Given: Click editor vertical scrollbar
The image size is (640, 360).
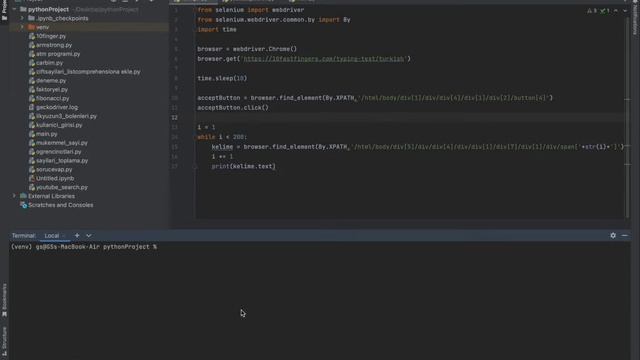Looking at the screenshot, I should (627, 118).
